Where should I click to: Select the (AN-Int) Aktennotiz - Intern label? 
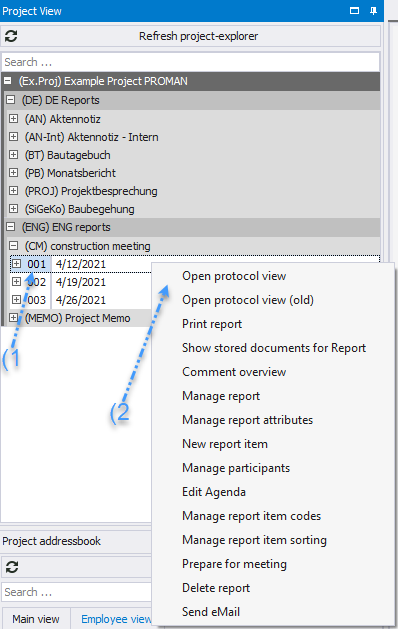(x=91, y=137)
